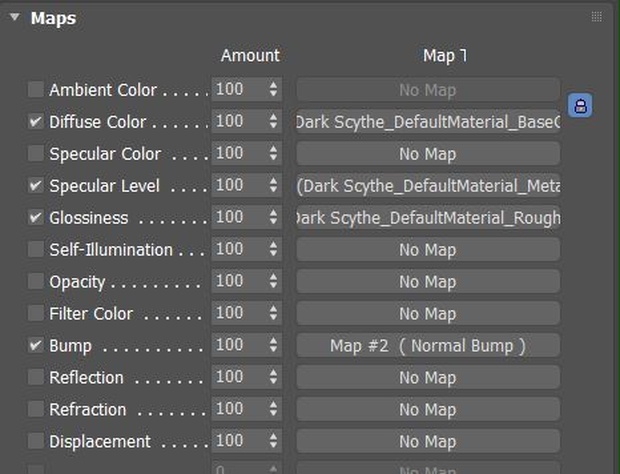Screen dimensions: 620x474
Task: Open the Map #2 Normal Bump button
Action: 428,345
